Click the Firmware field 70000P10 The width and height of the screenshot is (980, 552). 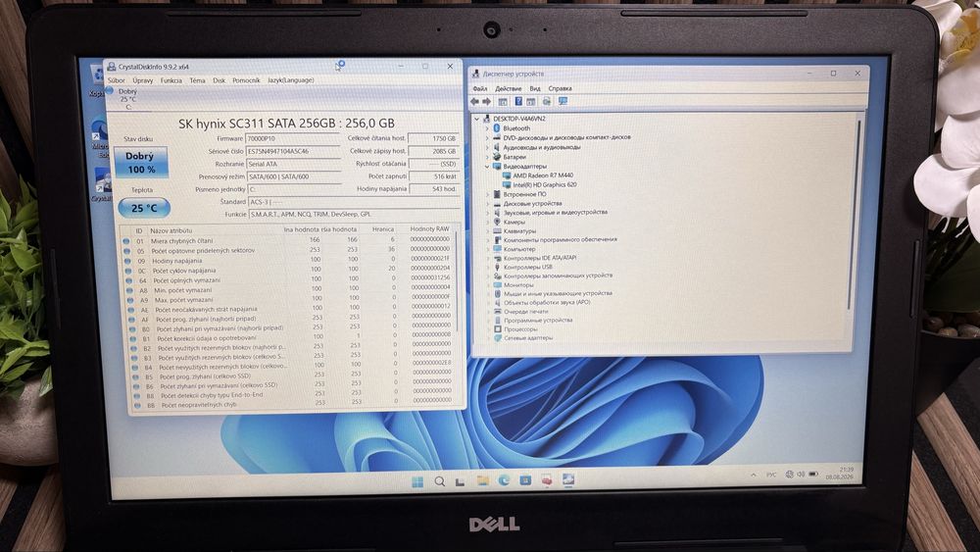pyautogui.click(x=292, y=139)
